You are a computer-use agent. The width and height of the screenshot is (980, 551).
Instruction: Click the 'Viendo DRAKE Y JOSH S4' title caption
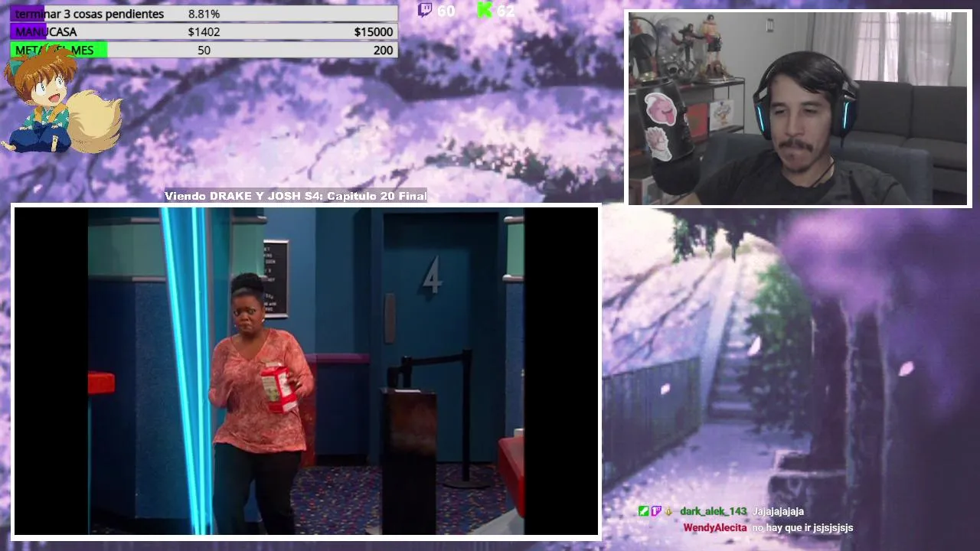pos(296,196)
